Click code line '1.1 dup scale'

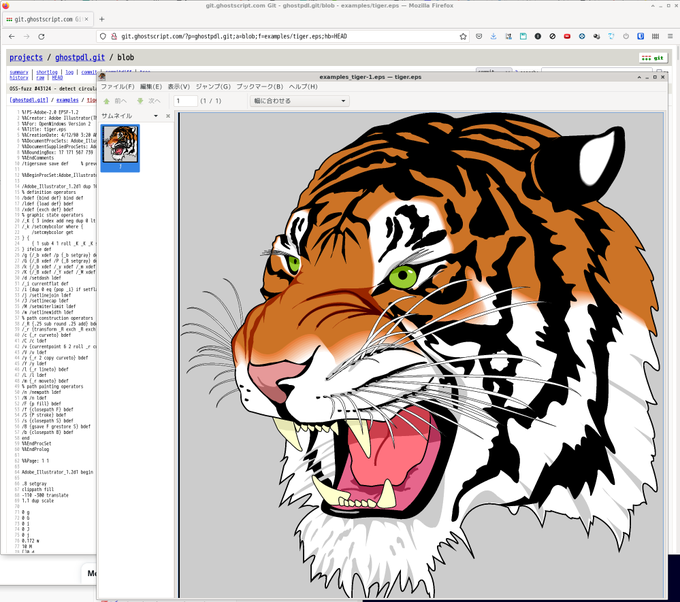coord(38,501)
